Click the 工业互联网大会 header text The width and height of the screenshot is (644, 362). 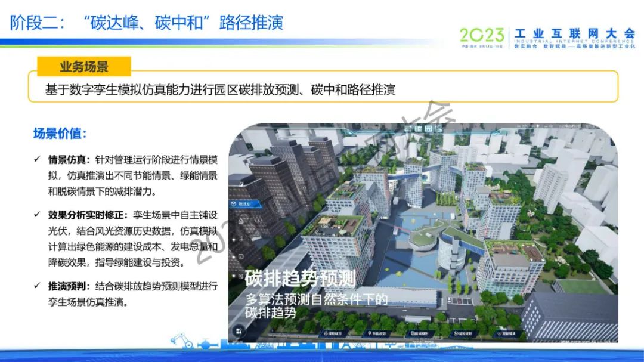click(574, 33)
